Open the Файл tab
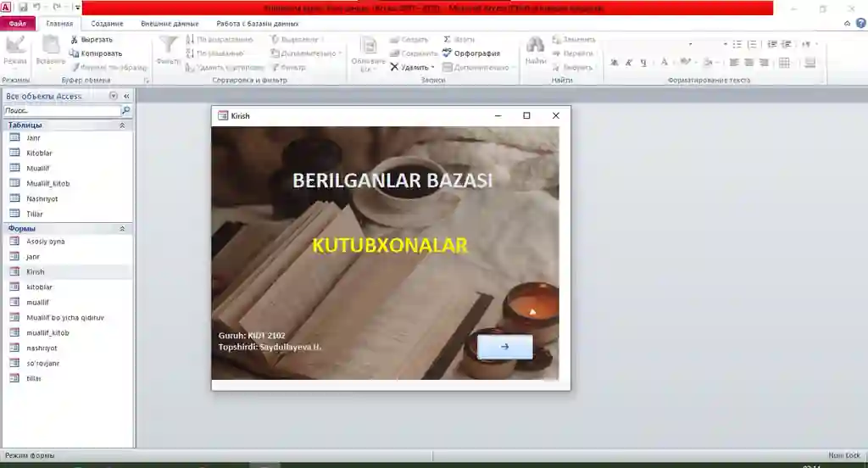Screen dimensions: 868x468 click(17, 23)
